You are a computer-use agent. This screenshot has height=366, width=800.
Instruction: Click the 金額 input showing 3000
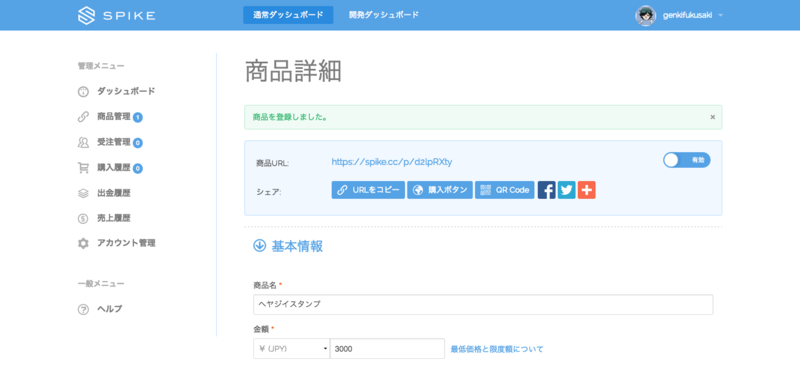pos(387,349)
